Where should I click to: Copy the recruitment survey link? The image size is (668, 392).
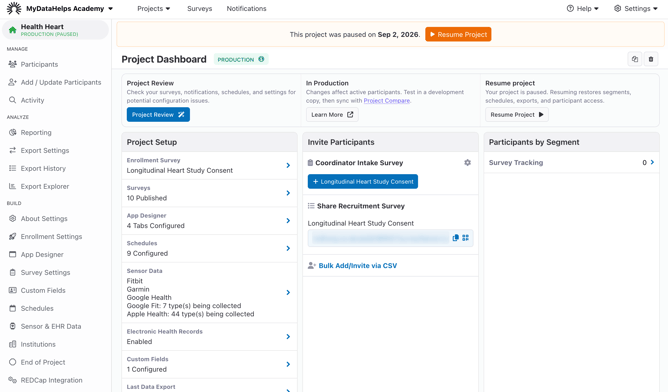point(455,238)
